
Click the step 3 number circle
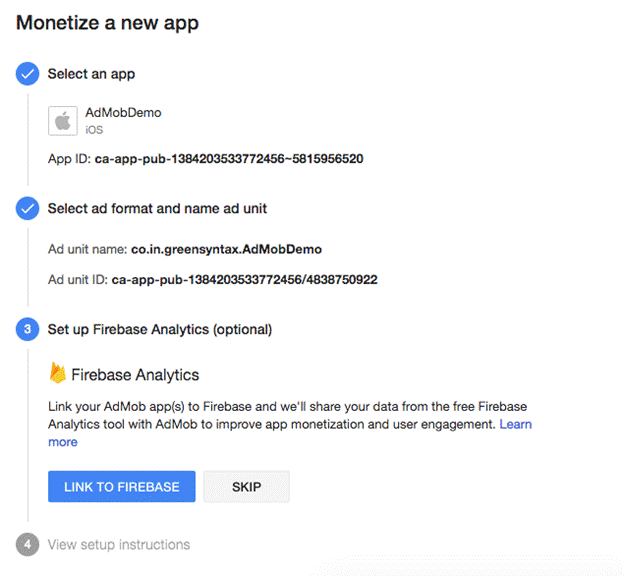pyautogui.click(x=27, y=329)
